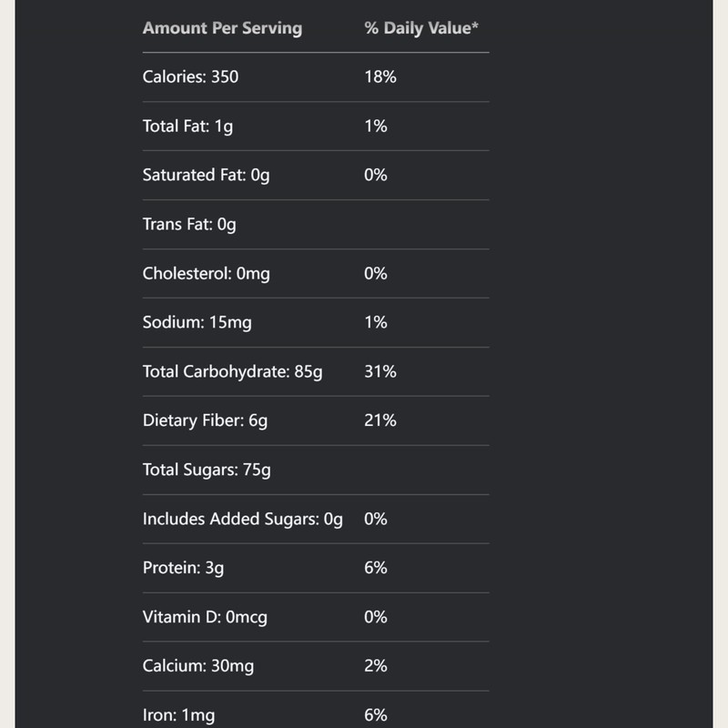Select the "Calcium: 30mg" row label
728x728 pixels.
[197, 666]
